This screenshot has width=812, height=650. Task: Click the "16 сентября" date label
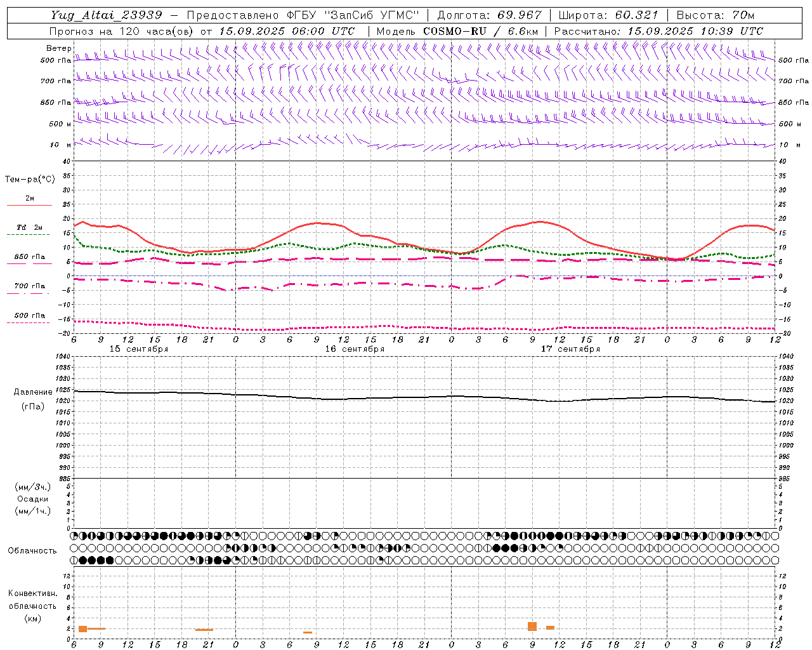click(355, 349)
